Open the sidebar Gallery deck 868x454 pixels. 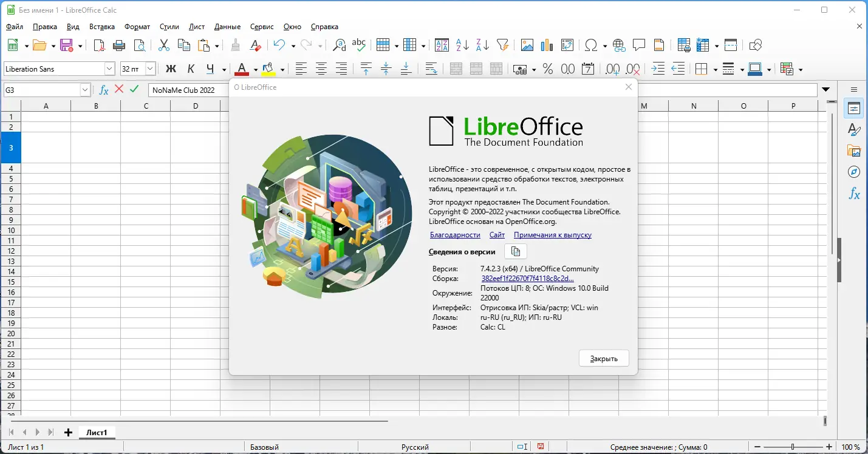click(854, 151)
